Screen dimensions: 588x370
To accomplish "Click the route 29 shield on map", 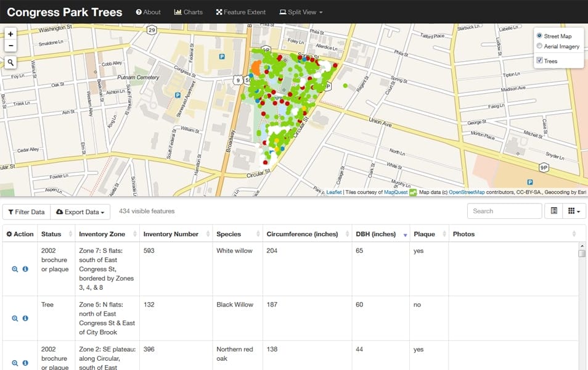I will (152, 30).
